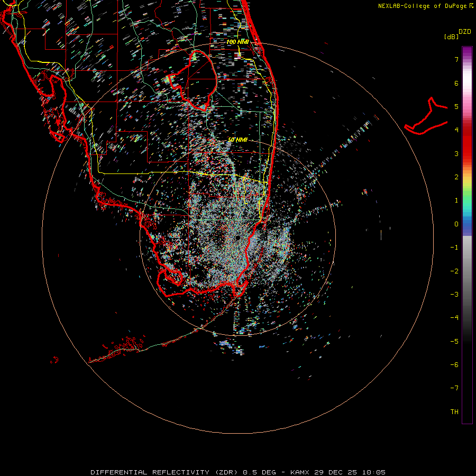476x476 pixels.
Task: Click the '-5' value on the color scale
Action: point(454,342)
